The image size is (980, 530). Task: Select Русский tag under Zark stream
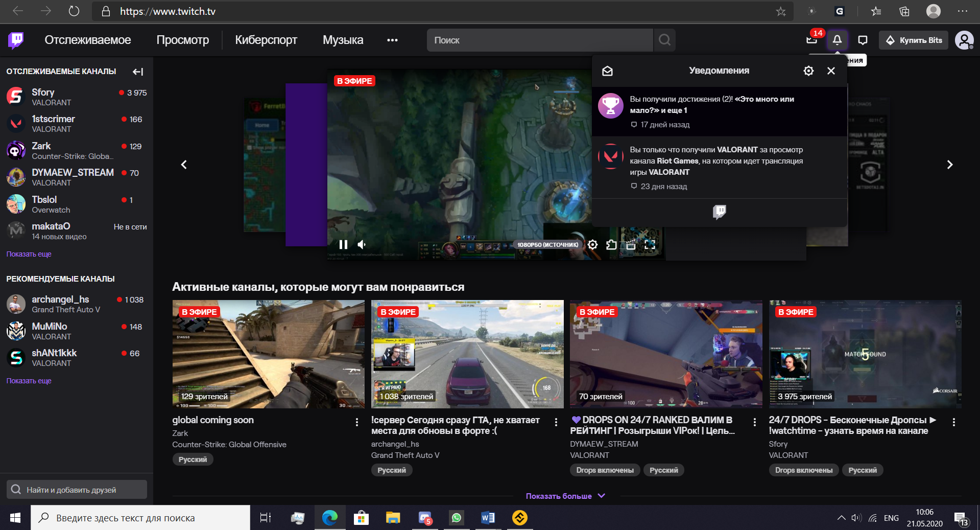coord(193,459)
